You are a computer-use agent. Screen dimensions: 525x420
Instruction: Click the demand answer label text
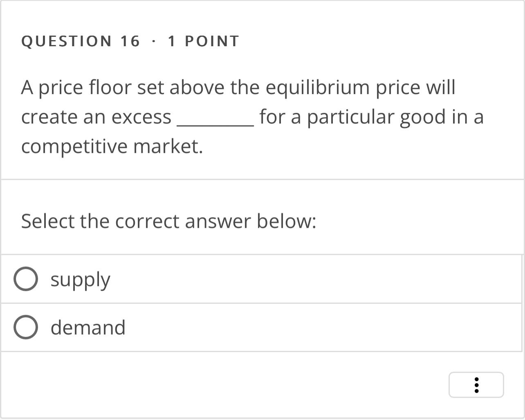pyautogui.click(x=88, y=327)
